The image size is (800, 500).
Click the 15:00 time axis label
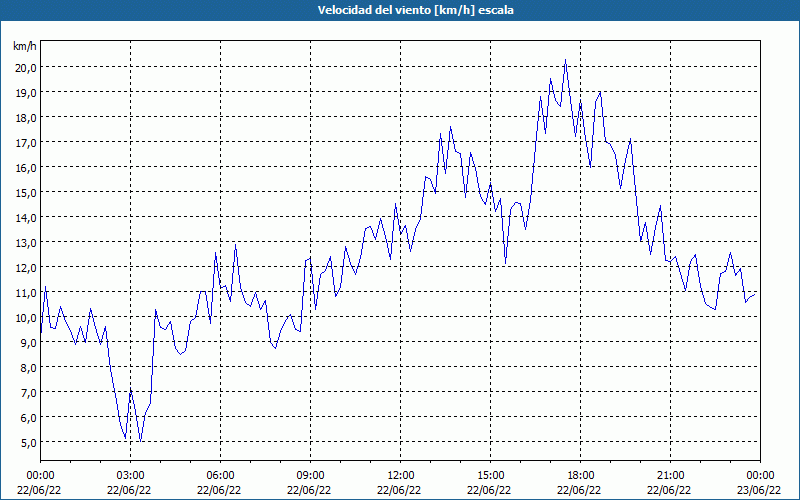point(490,476)
